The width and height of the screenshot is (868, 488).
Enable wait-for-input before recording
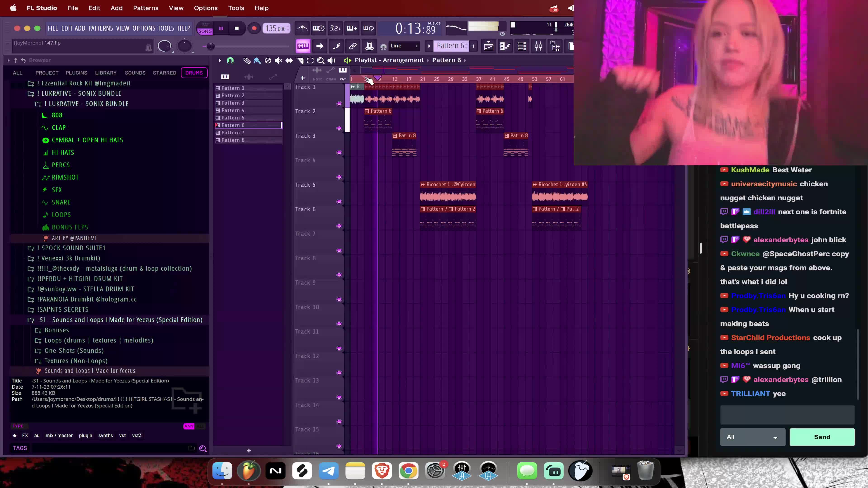pos(318,28)
